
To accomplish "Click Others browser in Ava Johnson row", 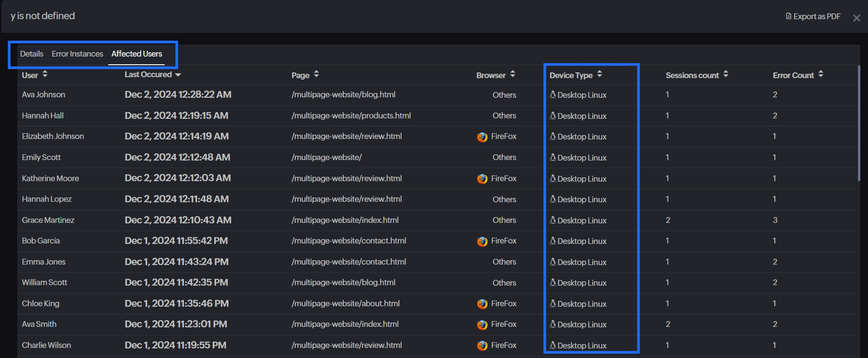I will coord(505,95).
